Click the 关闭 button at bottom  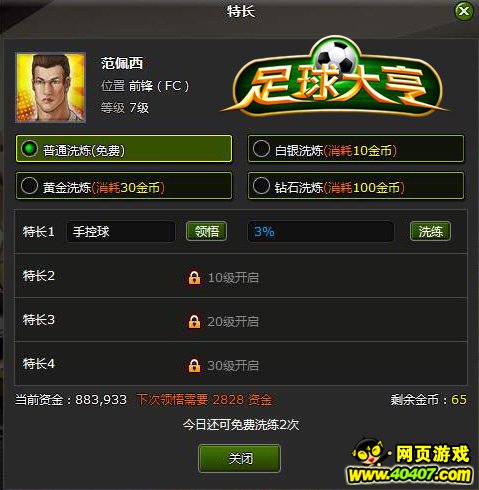tap(239, 458)
